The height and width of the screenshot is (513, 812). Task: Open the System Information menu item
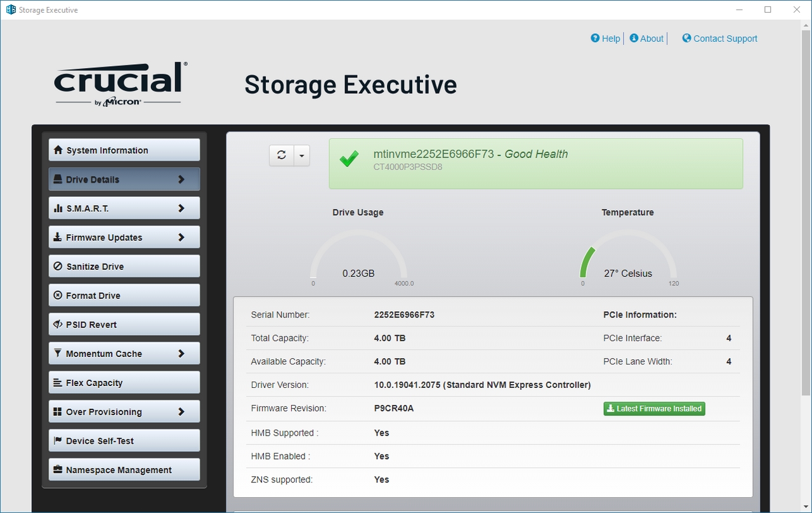coord(124,150)
